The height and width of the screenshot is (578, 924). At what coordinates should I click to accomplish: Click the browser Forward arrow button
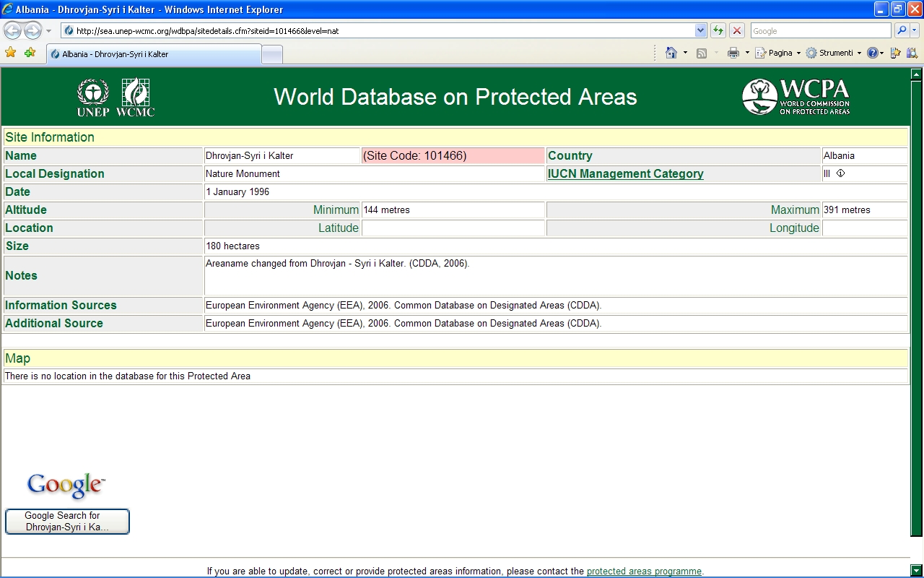tap(32, 30)
